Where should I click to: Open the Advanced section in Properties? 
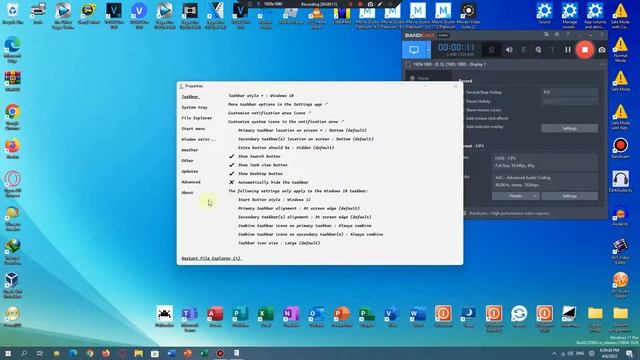pyautogui.click(x=191, y=182)
